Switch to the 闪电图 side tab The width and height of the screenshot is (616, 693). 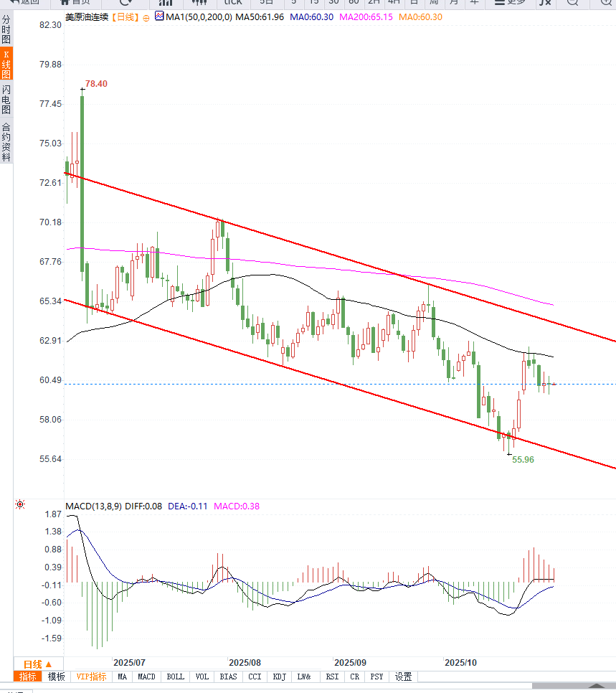[x=6, y=100]
